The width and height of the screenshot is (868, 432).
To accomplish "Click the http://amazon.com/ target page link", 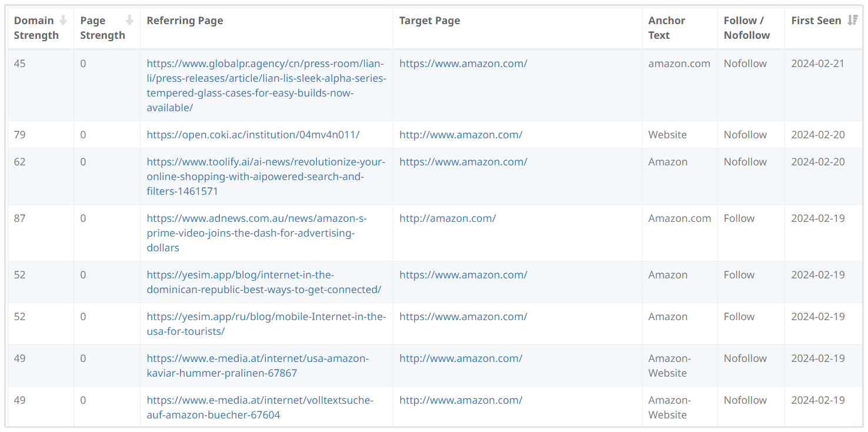I will click(x=447, y=218).
